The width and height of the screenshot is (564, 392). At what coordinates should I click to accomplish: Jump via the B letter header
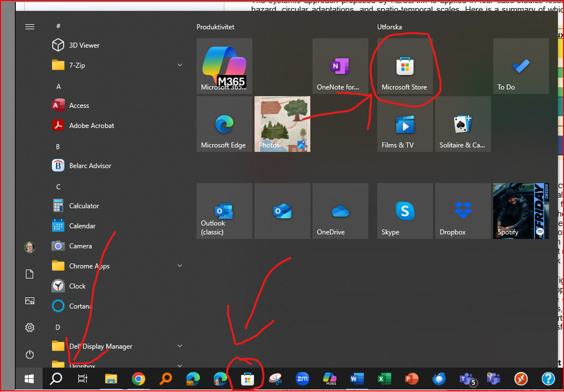[58, 147]
